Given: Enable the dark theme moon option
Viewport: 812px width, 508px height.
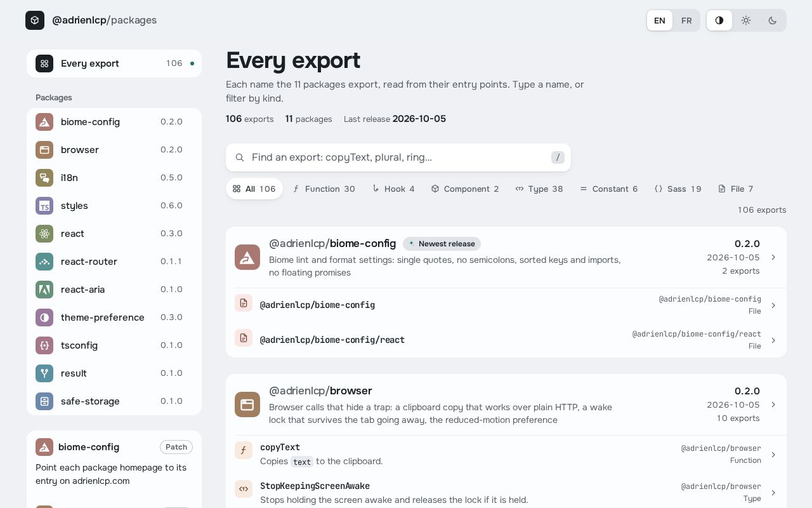Looking at the screenshot, I should point(773,20).
